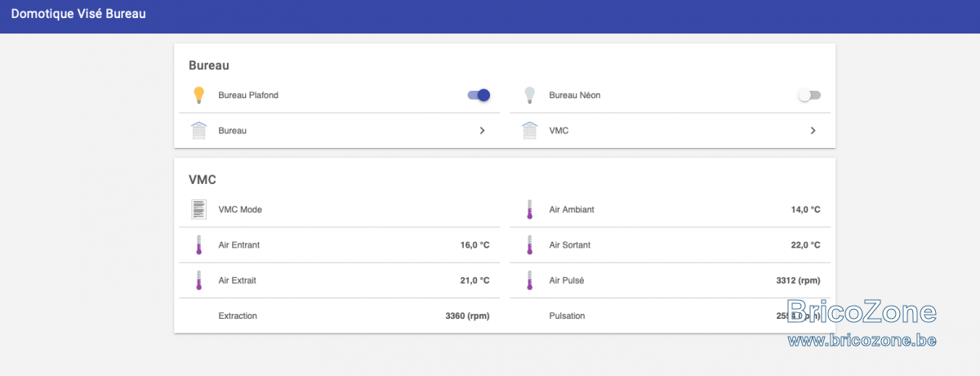The width and height of the screenshot is (980, 376).
Task: Click the Air Sortant thermometer icon
Action: tap(529, 245)
